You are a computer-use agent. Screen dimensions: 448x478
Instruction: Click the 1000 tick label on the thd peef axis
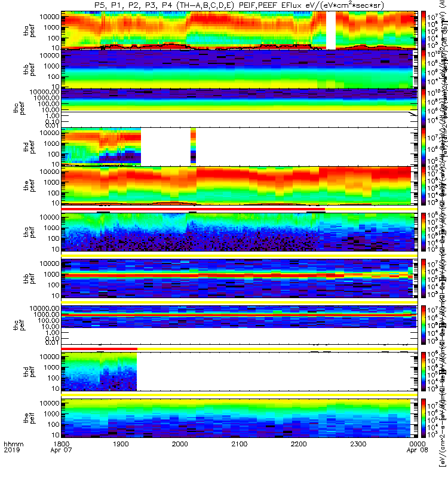click(x=51, y=143)
